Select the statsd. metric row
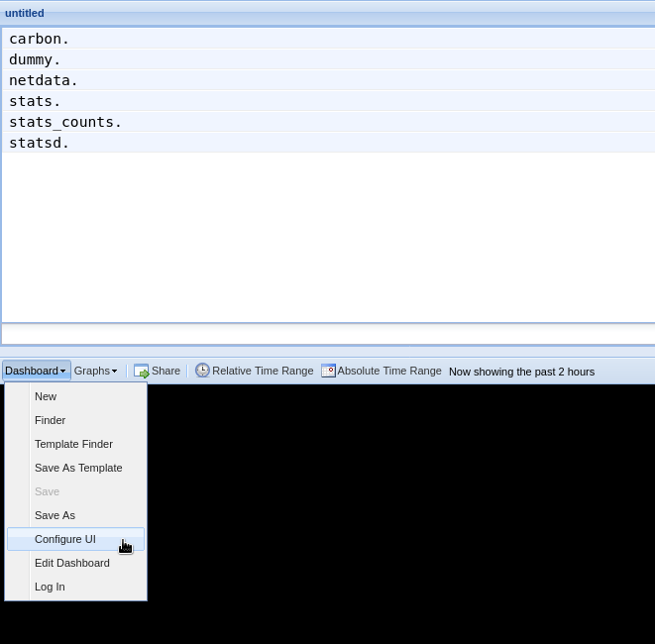 328,143
